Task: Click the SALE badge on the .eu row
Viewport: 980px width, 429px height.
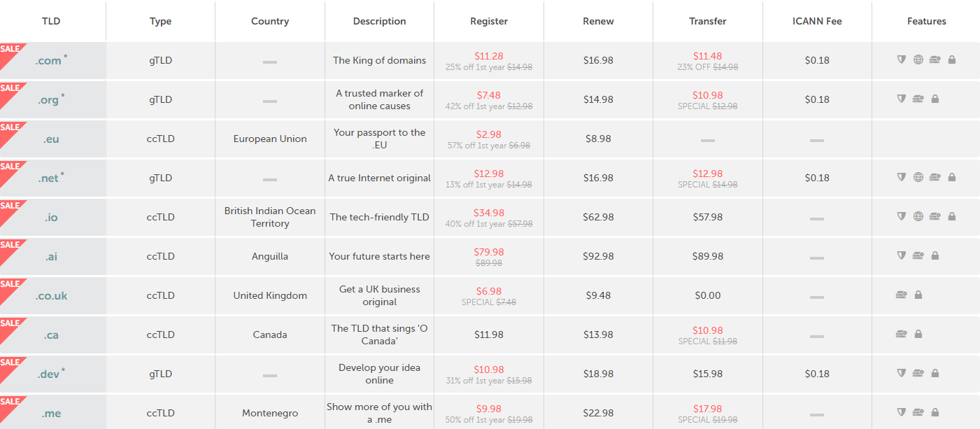Action: (x=9, y=127)
